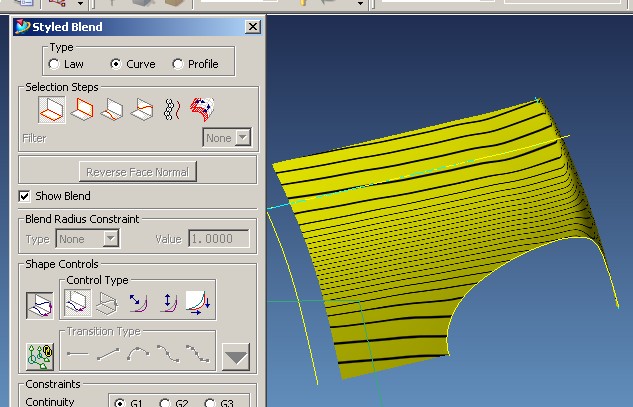Click the Reverse Face Normal button
633x407 pixels.
(138, 172)
